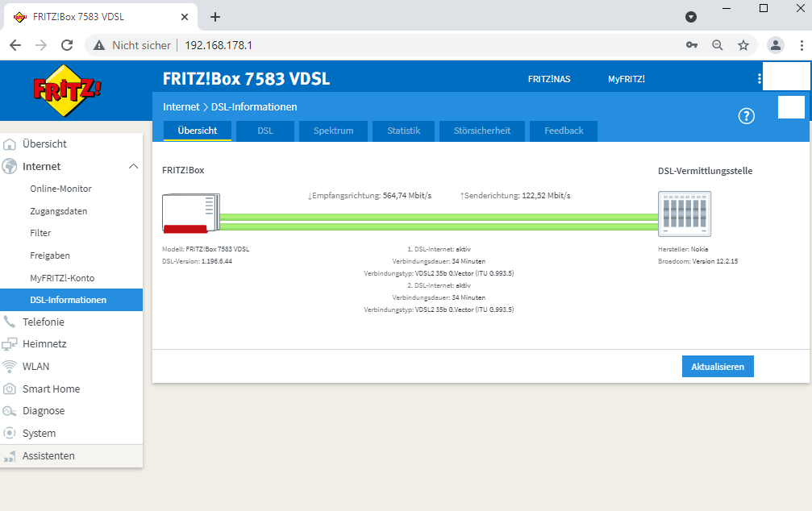Open the help question mark icon
812x511 pixels.
[746, 116]
